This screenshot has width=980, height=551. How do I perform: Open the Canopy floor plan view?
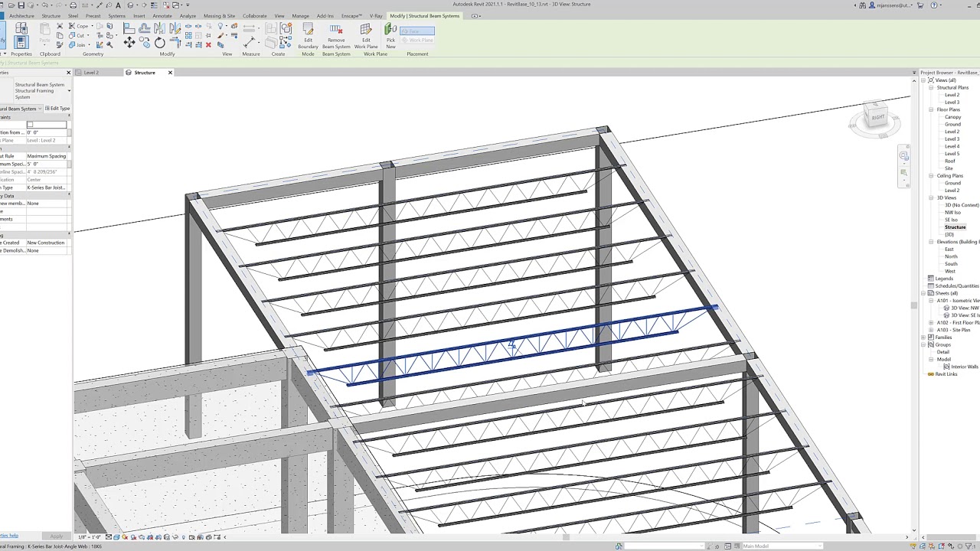pos(952,117)
